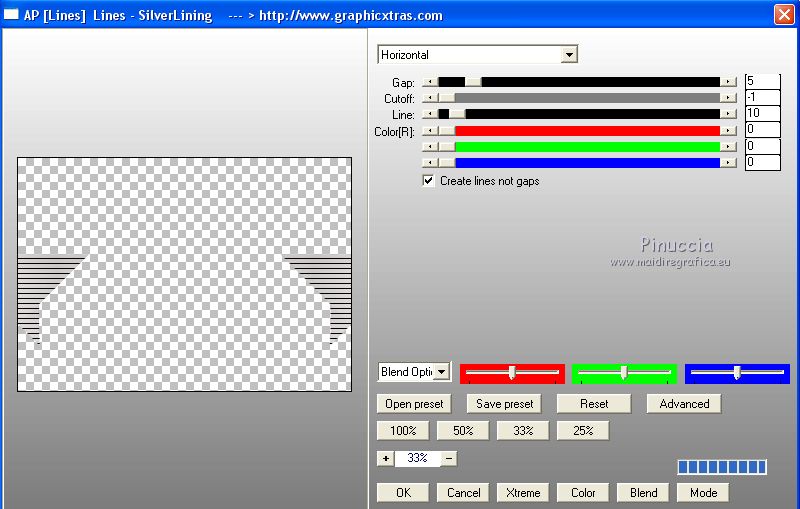800x509 pixels.
Task: Click the red Color[R] slider bar
Action: [579, 131]
